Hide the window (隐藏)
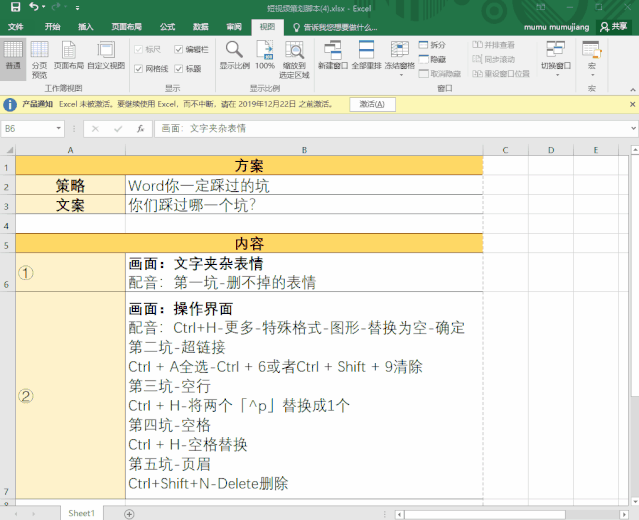The width and height of the screenshot is (639, 520). point(432,59)
